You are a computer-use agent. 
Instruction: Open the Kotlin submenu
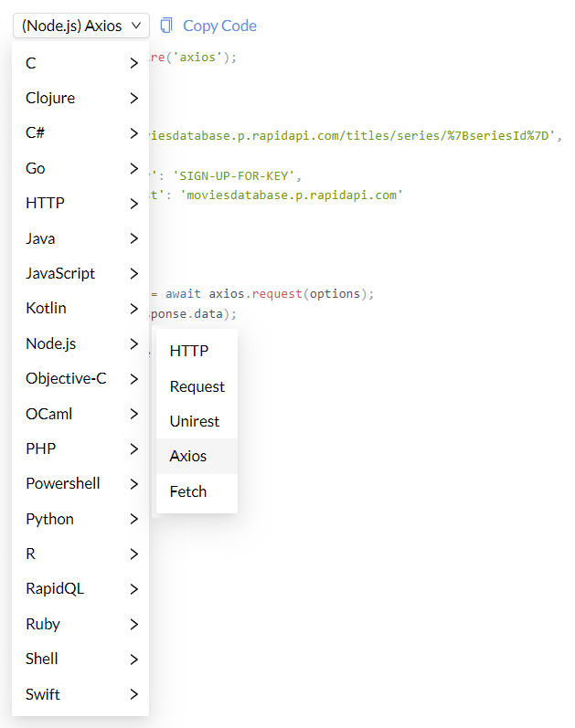(80, 309)
